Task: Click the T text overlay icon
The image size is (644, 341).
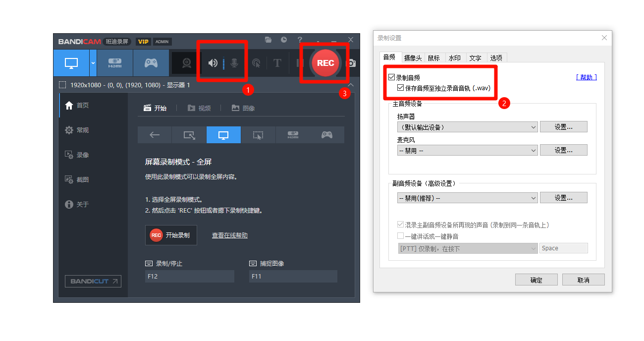Action: (277, 63)
